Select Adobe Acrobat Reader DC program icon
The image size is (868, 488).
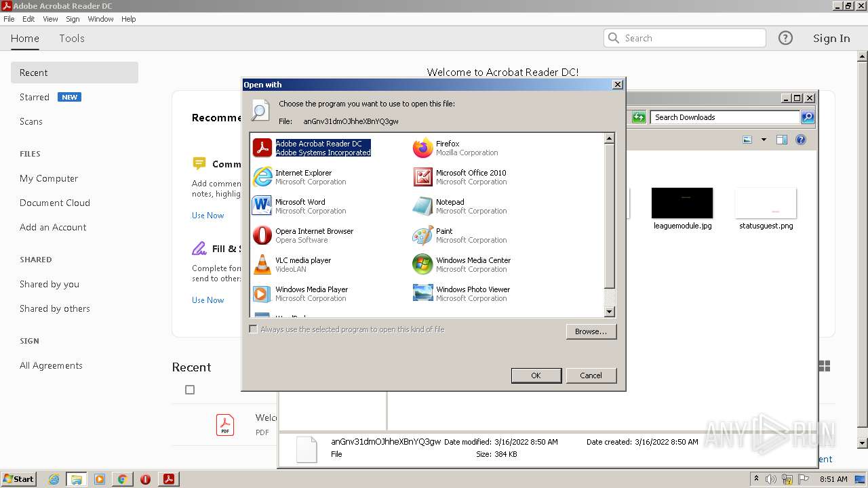262,148
